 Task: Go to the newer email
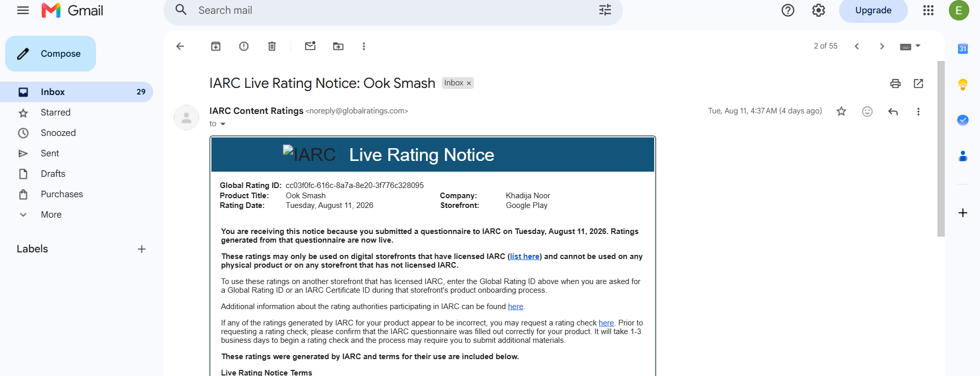pos(857,46)
